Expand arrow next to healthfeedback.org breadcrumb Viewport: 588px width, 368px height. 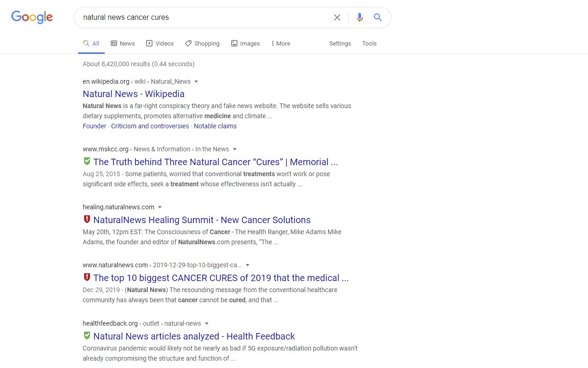pyautogui.click(x=207, y=323)
